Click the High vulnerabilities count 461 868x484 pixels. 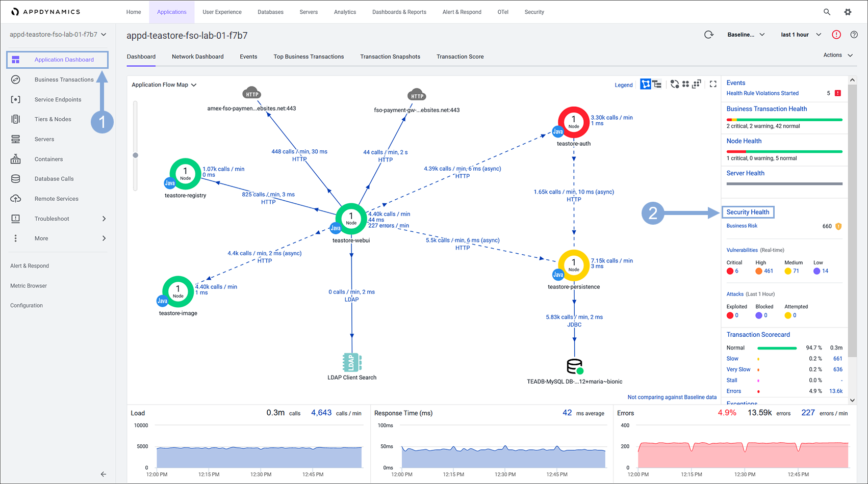click(x=769, y=271)
